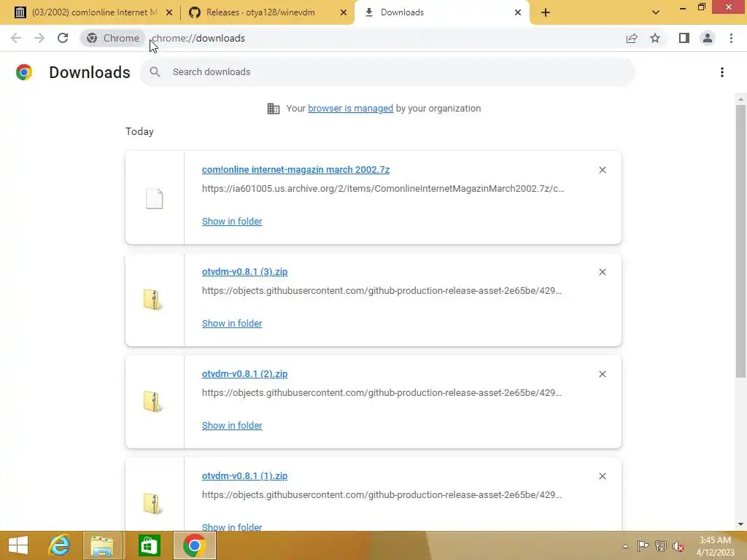Click the muted volume tray icon
The width and height of the screenshot is (747, 560).
pyautogui.click(x=678, y=545)
